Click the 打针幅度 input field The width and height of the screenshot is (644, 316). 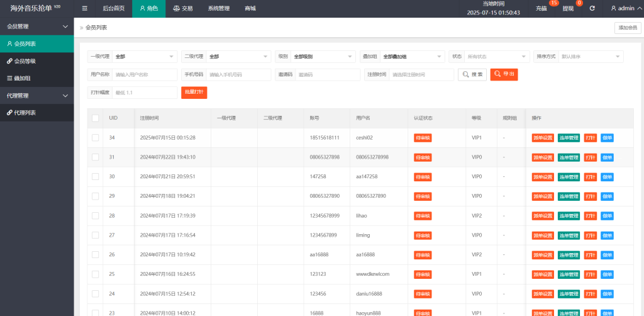[x=145, y=93]
